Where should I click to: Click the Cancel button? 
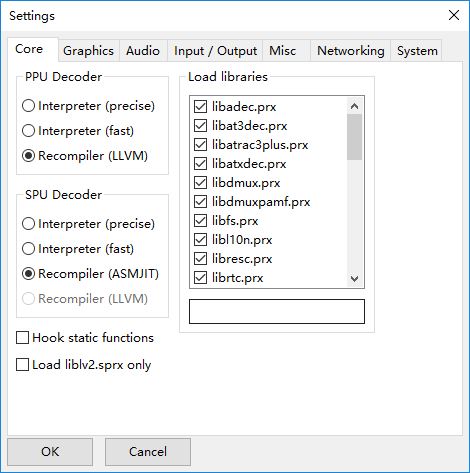(x=148, y=452)
